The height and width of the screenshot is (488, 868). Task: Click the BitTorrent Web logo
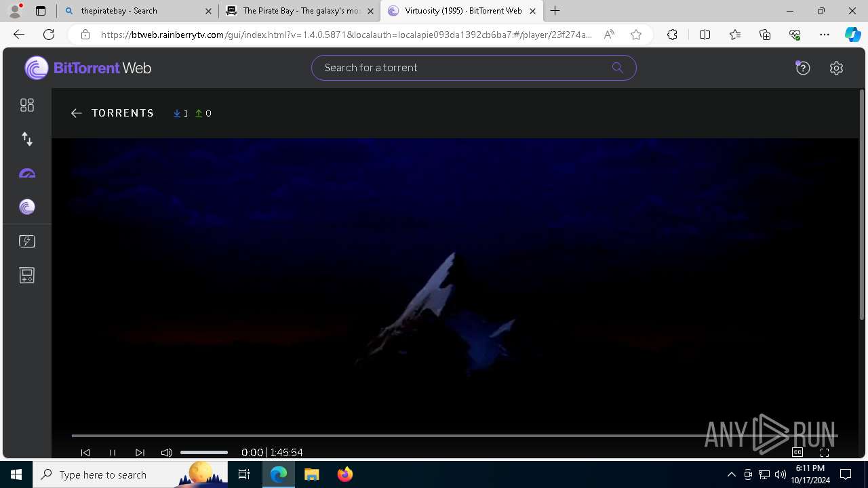point(87,68)
